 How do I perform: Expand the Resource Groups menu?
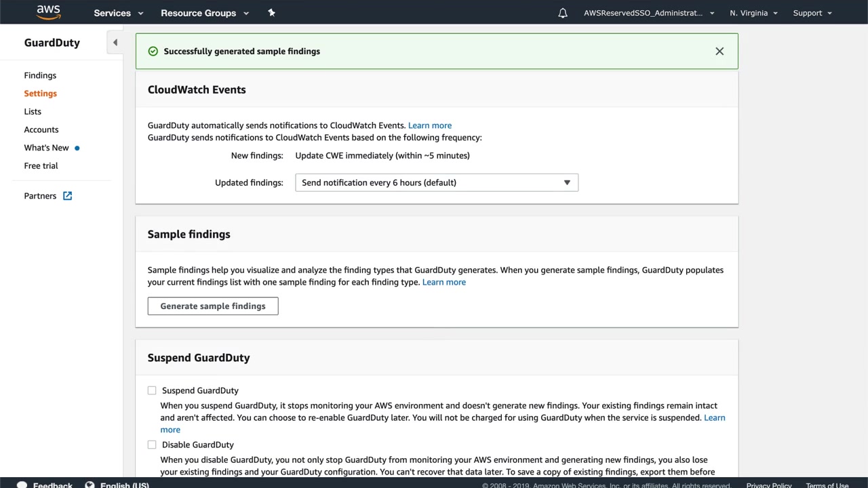205,13
